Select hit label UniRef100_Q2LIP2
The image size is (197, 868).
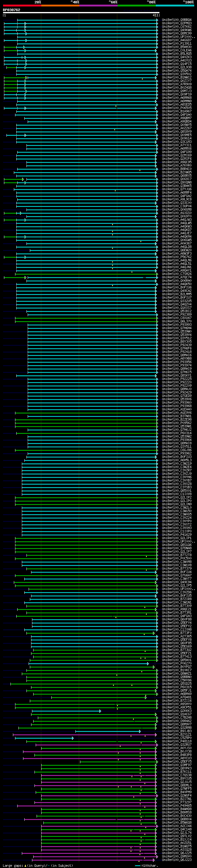pyautogui.click(x=176, y=497)
